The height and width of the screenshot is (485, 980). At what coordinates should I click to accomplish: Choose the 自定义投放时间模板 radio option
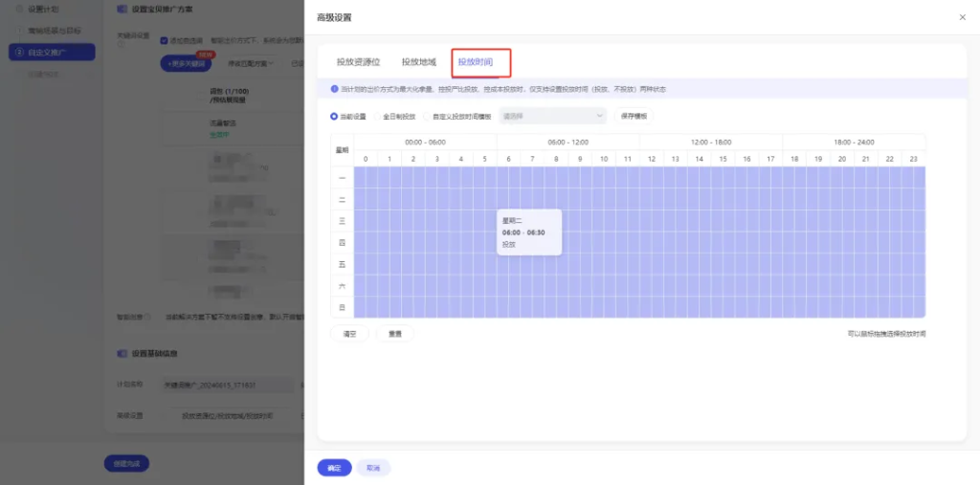[x=427, y=117]
